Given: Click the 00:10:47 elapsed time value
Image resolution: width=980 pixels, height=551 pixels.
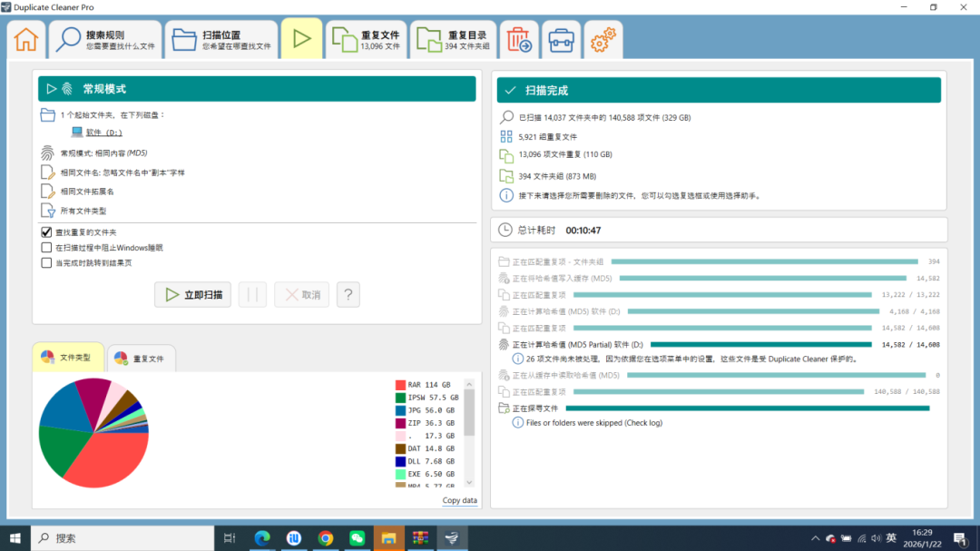Looking at the screenshot, I should 583,231.
